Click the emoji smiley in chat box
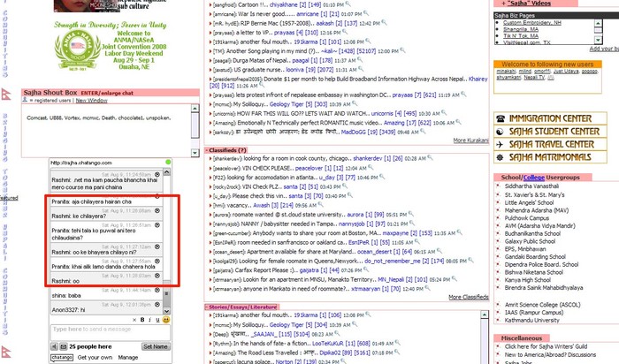619x364 pixels. [166, 319]
